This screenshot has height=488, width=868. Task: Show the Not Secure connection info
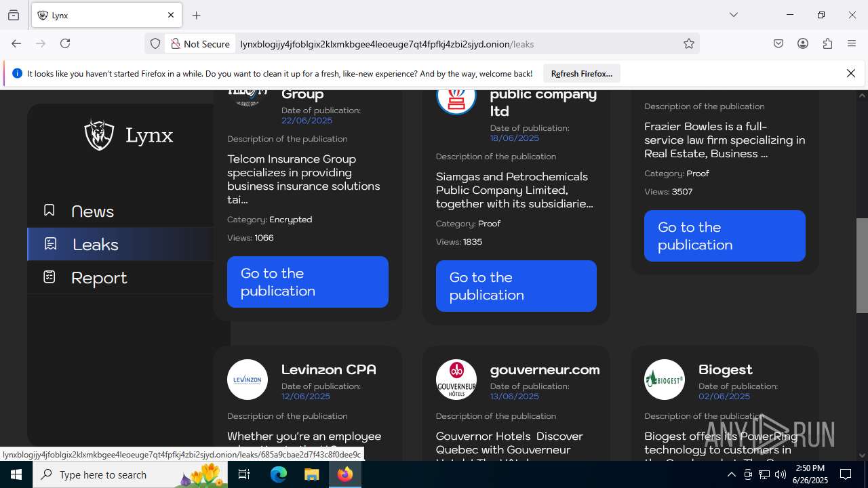coord(200,43)
